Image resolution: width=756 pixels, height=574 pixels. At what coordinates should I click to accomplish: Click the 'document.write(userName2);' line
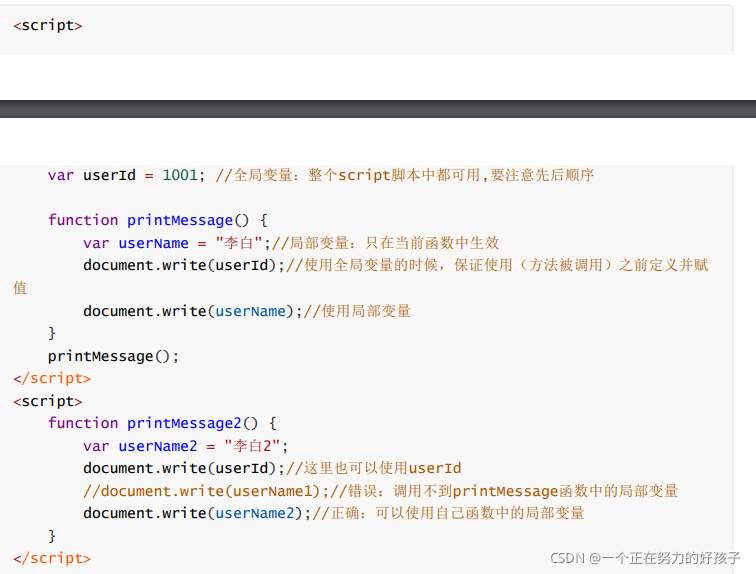[x=197, y=513]
